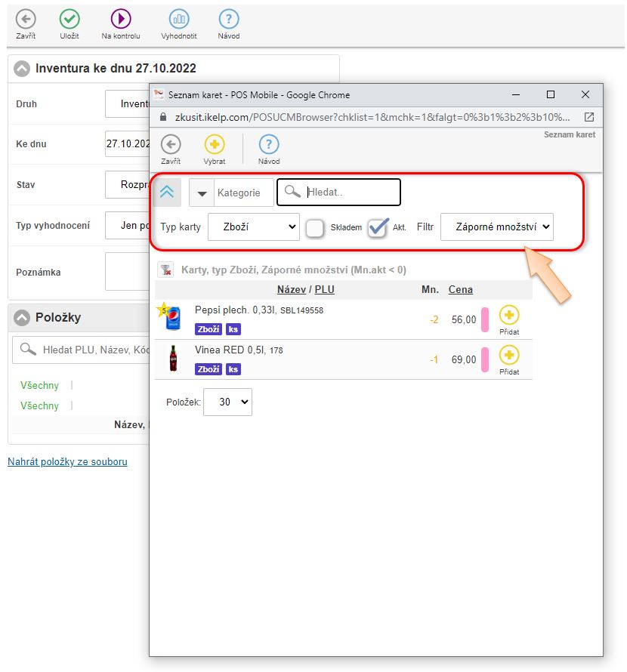Clear filter icon beside Karty, typ Zboží
Screen dimensions: 627x672
tap(166, 270)
